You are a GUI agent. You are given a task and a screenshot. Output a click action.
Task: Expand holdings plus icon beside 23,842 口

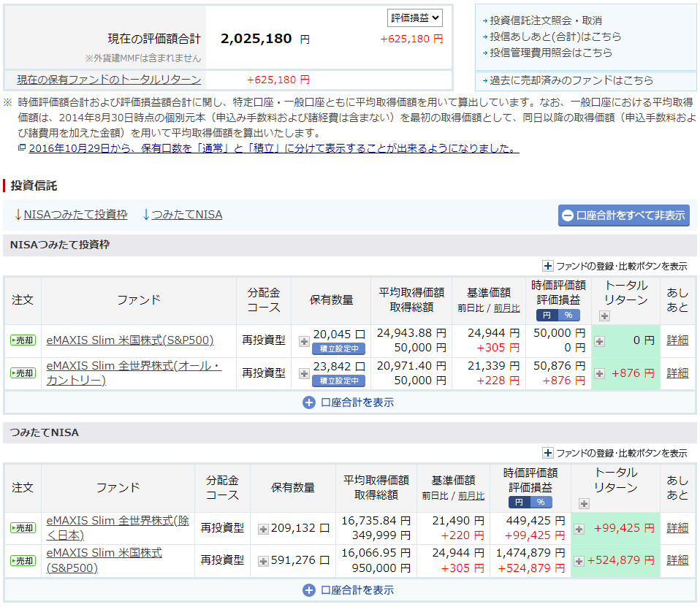click(304, 373)
